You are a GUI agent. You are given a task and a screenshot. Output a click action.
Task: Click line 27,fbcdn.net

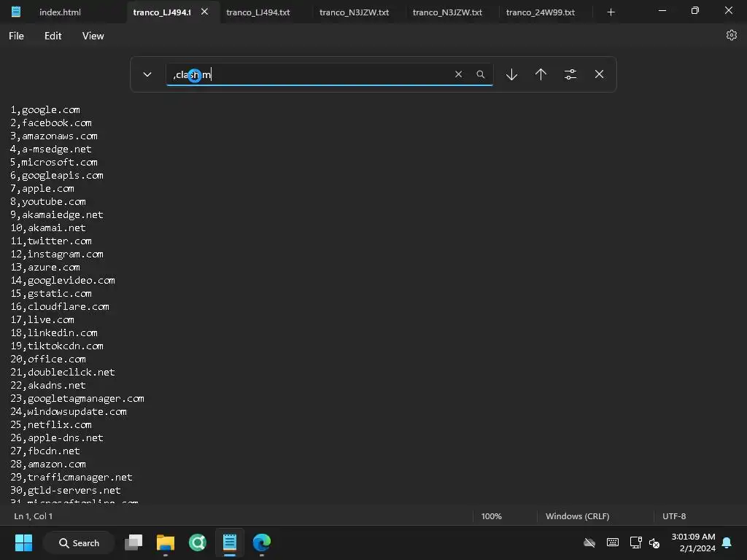pyautogui.click(x=45, y=451)
